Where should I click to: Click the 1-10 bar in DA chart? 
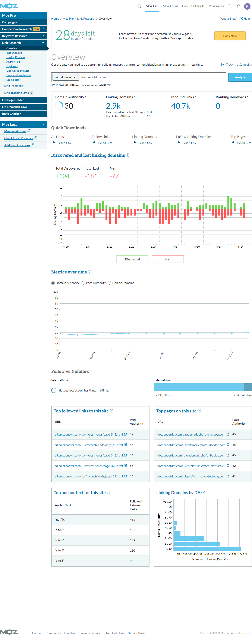click(x=207, y=549)
